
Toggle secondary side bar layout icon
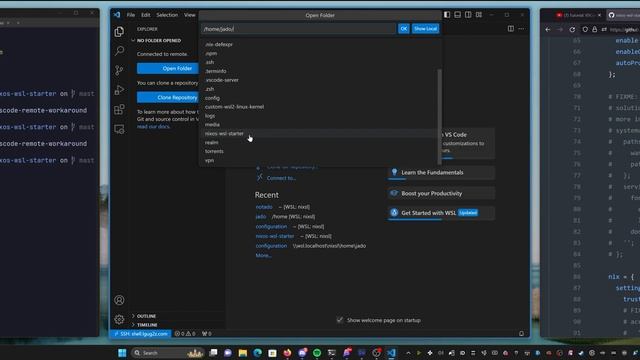pyautogui.click(x=468, y=15)
